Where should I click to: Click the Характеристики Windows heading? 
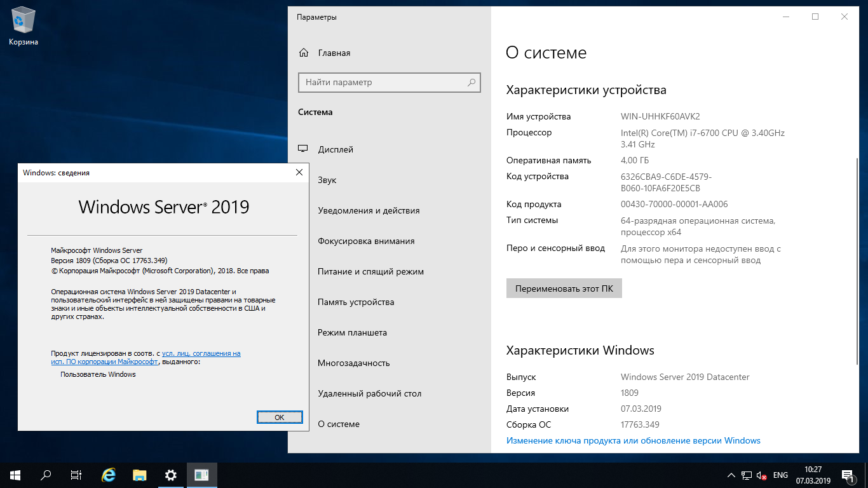click(580, 350)
